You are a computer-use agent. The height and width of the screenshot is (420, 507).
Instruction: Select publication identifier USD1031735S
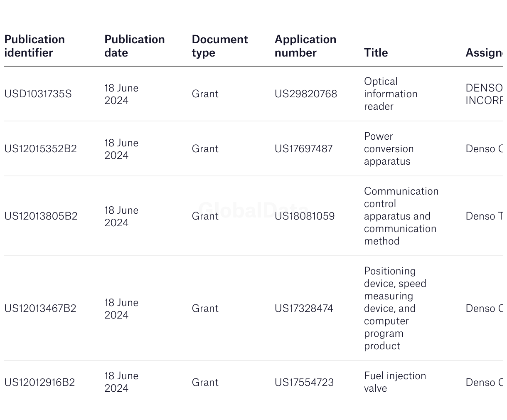(38, 94)
